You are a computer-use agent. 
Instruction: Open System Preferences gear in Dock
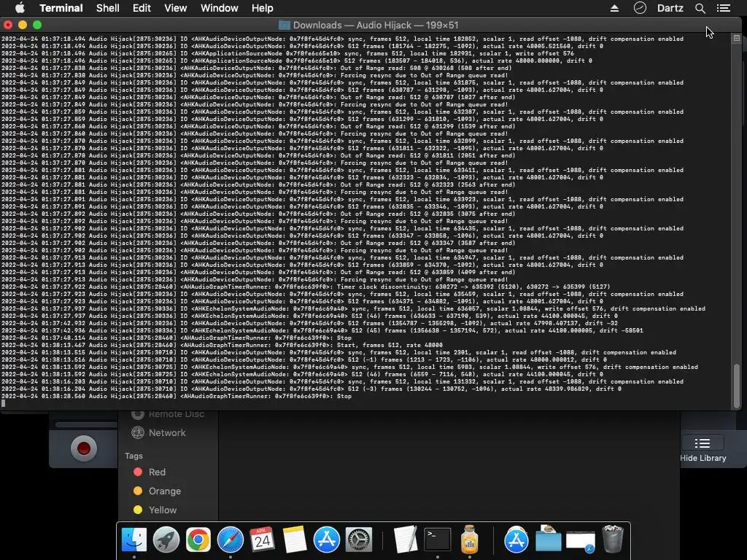click(x=358, y=540)
